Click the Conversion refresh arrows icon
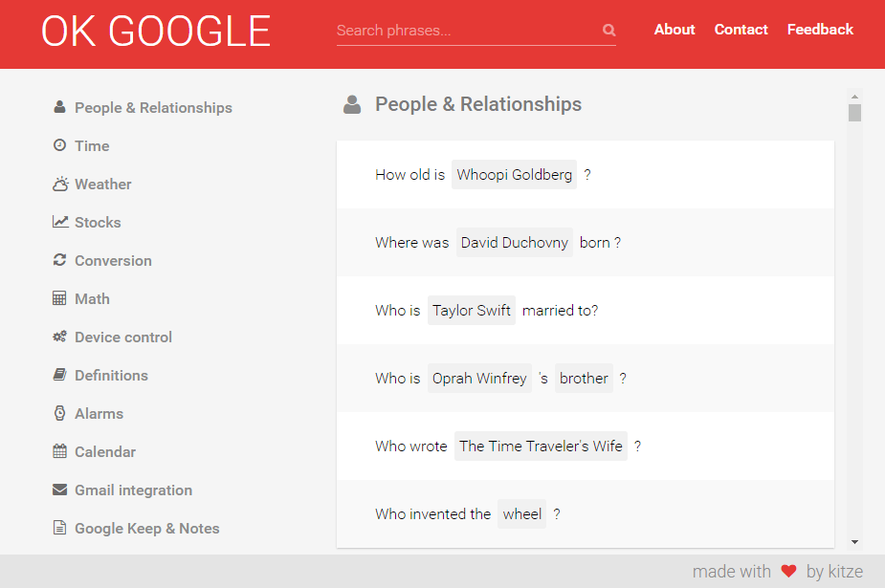The height and width of the screenshot is (588, 885). pyautogui.click(x=59, y=260)
